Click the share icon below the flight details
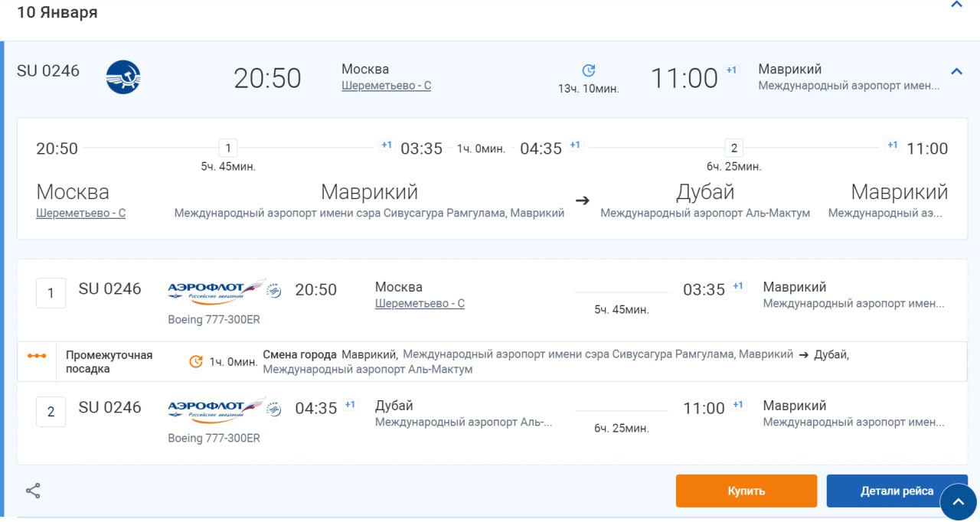Image resolution: width=980 pixels, height=522 pixels. click(33, 491)
